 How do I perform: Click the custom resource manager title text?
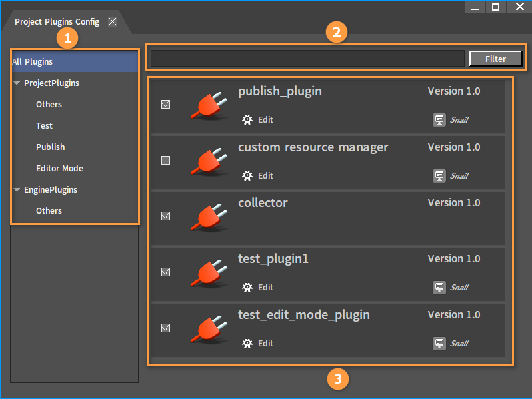click(313, 147)
